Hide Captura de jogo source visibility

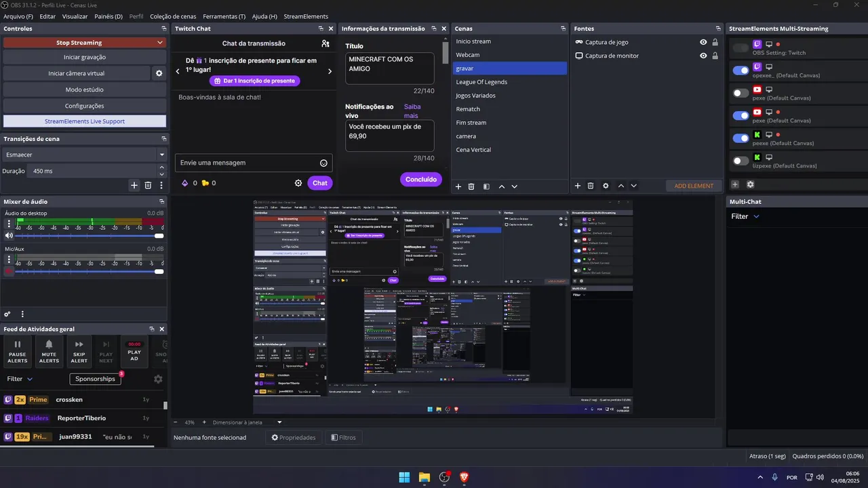(x=703, y=42)
